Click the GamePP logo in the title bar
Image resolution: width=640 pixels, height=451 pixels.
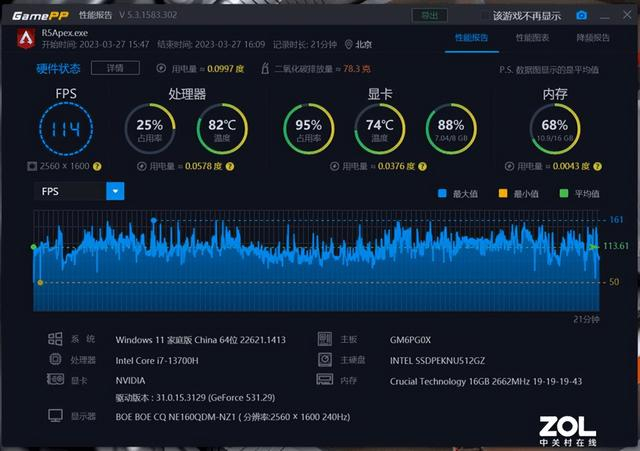[x=40, y=16]
